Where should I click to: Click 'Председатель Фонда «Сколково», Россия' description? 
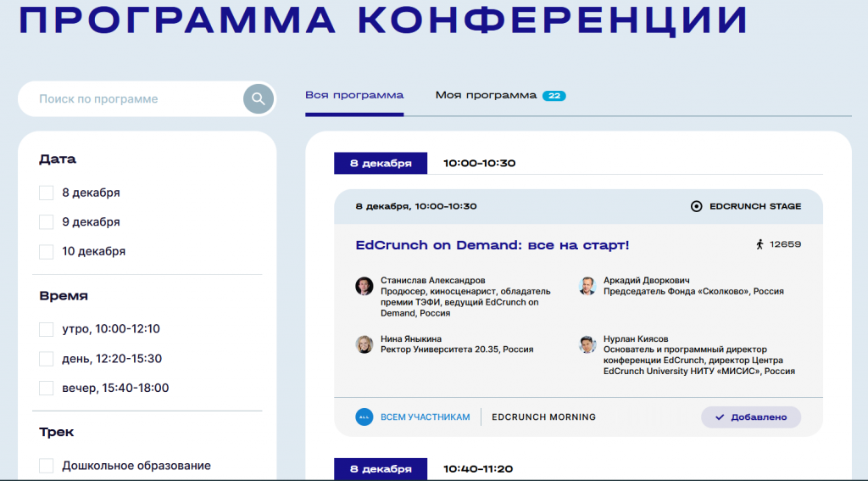pyautogui.click(x=693, y=292)
